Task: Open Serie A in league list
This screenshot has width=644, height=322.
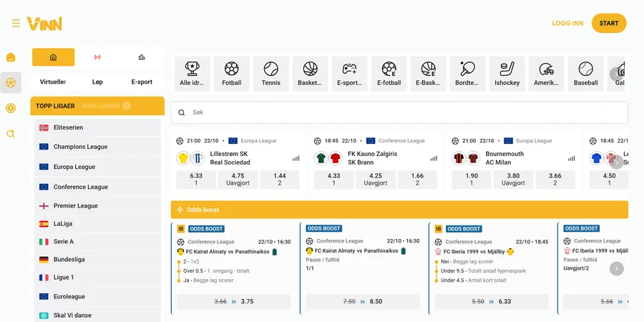Action: click(98, 242)
